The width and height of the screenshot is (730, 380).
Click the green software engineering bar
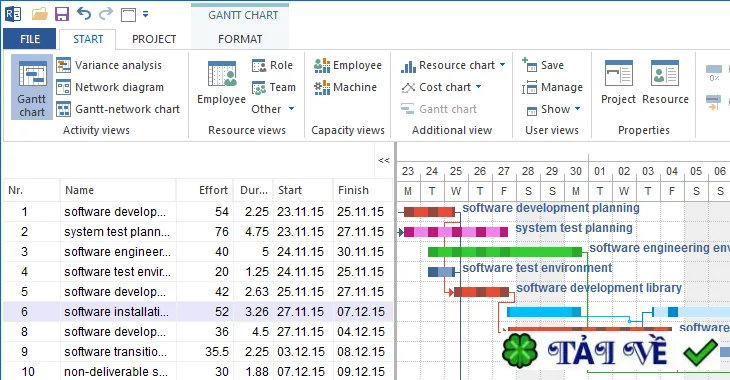(505, 252)
